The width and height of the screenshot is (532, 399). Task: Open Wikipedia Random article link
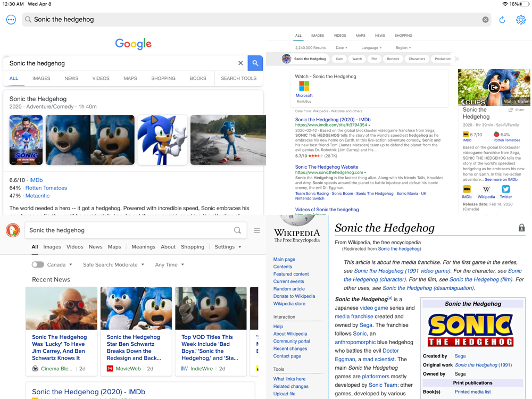289,289
